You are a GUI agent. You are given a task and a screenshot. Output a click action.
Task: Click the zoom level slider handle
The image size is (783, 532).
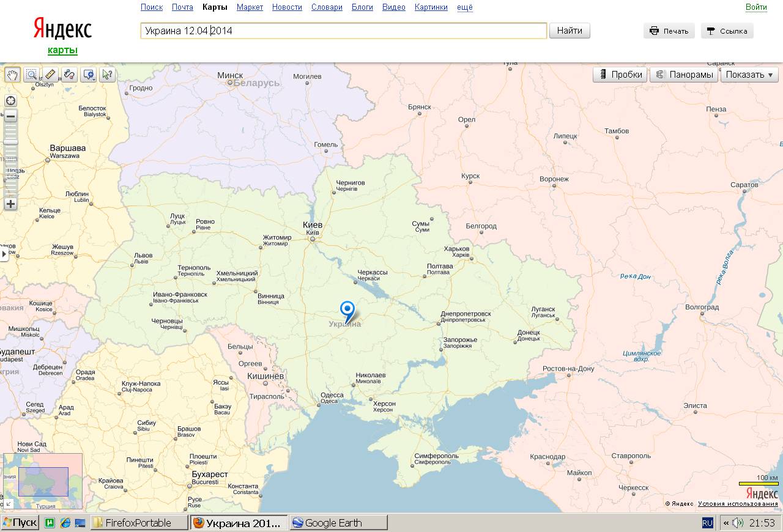pyautogui.click(x=10, y=142)
